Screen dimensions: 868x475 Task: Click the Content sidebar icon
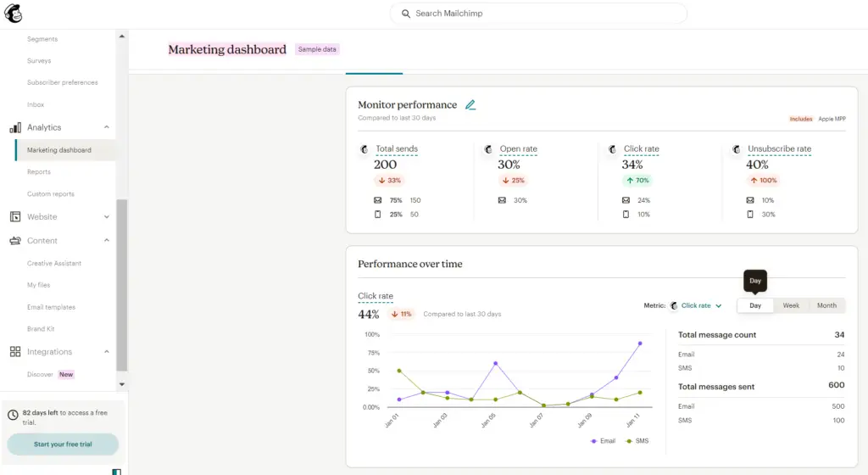point(15,241)
